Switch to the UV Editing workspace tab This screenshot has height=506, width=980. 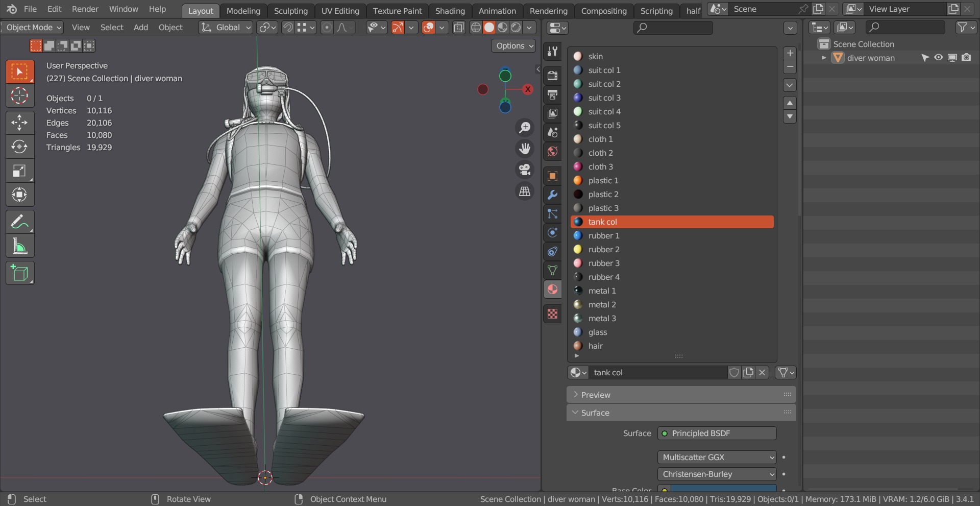[x=340, y=11]
